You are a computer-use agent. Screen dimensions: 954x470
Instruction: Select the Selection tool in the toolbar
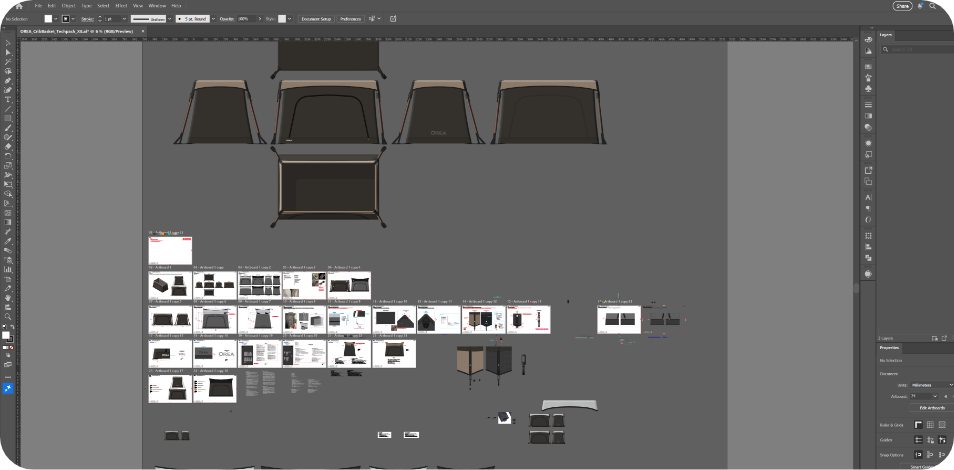(x=8, y=43)
